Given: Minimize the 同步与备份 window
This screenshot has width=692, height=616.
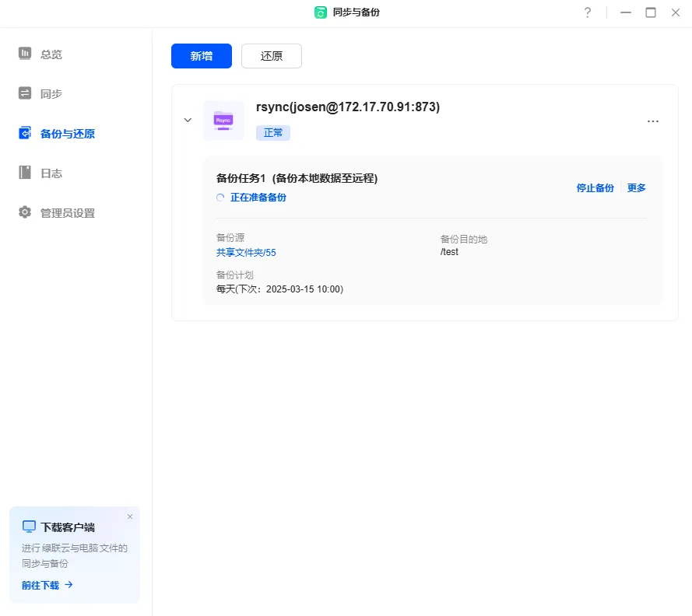Looking at the screenshot, I should pos(626,12).
